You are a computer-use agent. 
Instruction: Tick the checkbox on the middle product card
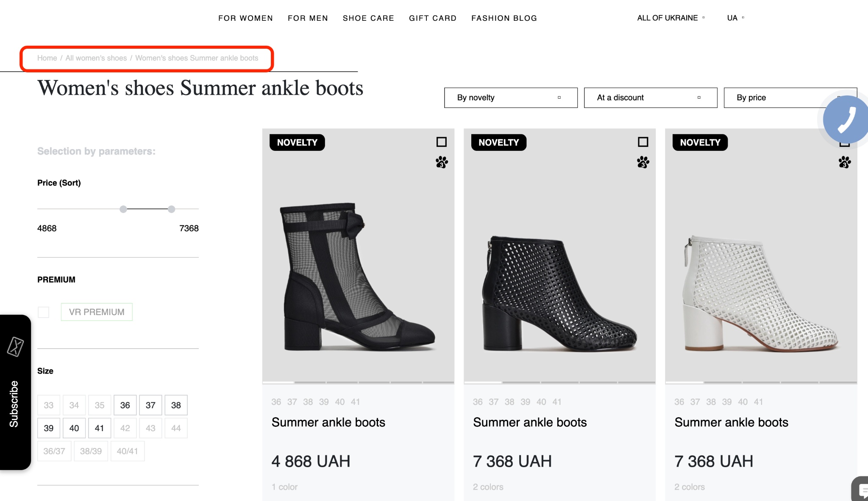pos(643,142)
